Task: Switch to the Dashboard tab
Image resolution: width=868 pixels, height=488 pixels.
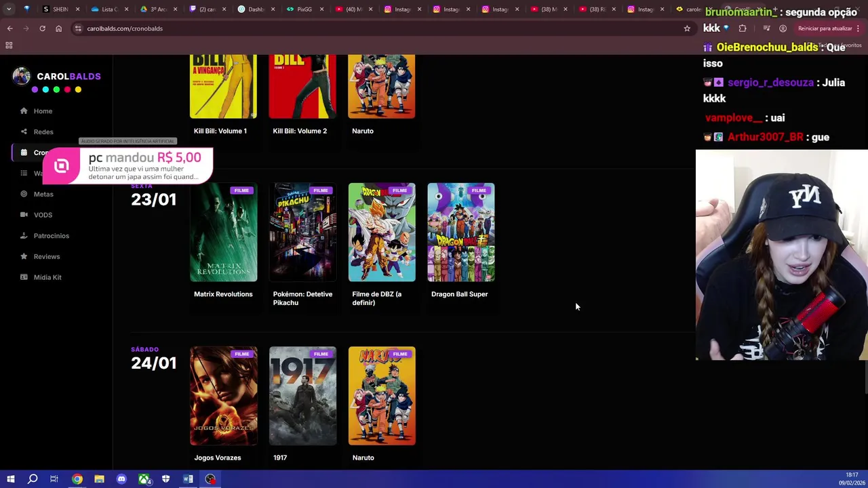Action: tap(255, 9)
